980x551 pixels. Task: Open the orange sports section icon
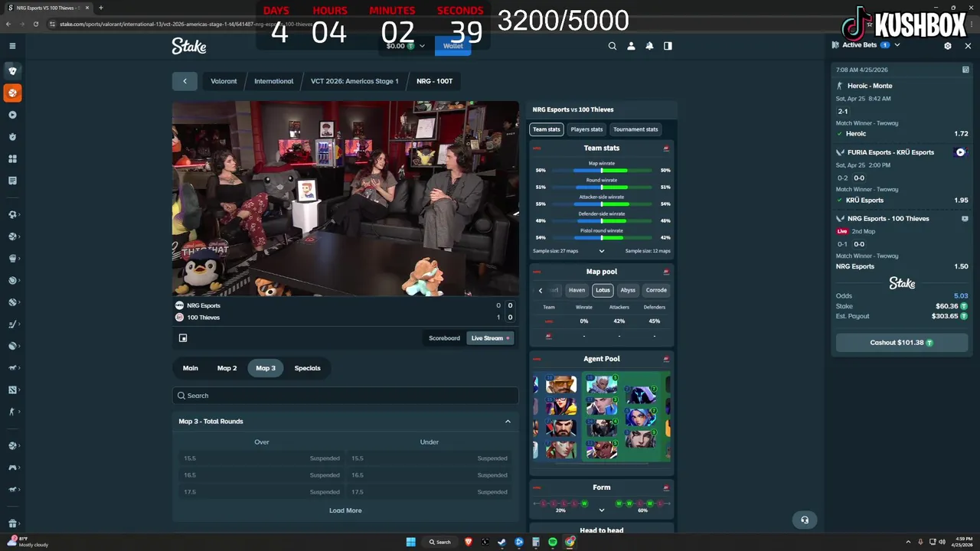[x=12, y=93]
